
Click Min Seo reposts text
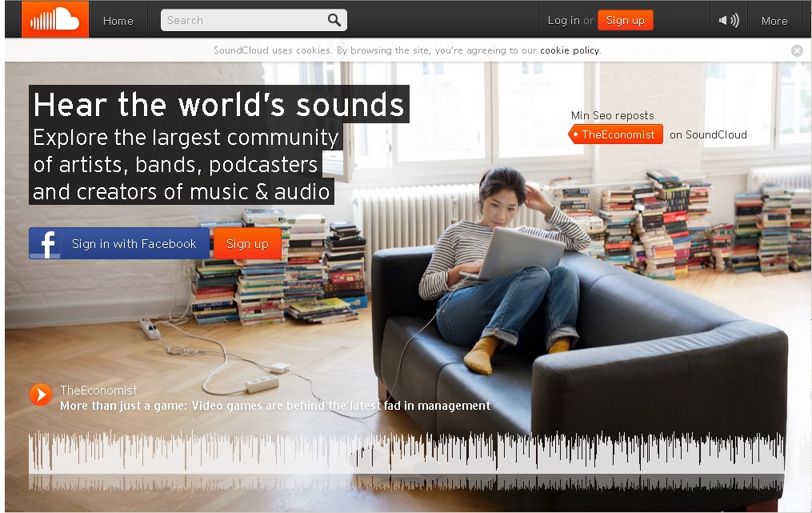coord(612,114)
